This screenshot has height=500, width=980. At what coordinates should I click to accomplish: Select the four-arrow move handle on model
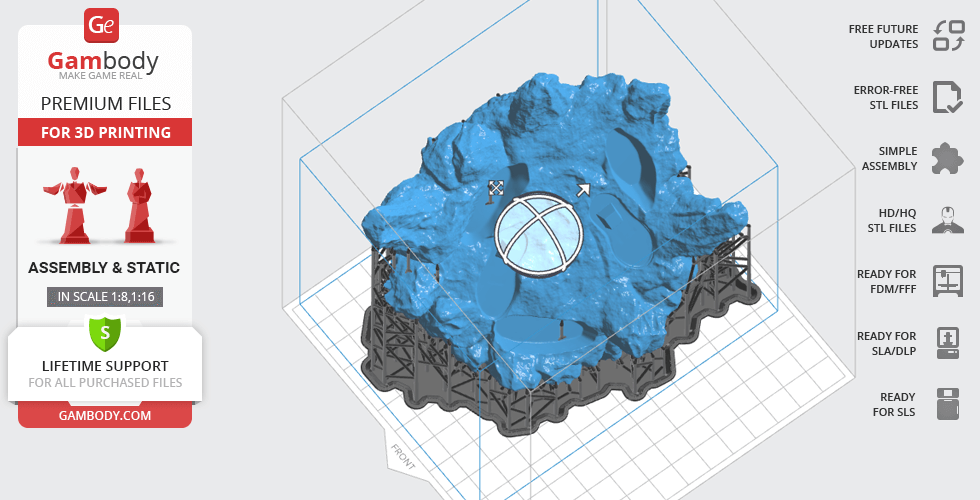pos(495,187)
